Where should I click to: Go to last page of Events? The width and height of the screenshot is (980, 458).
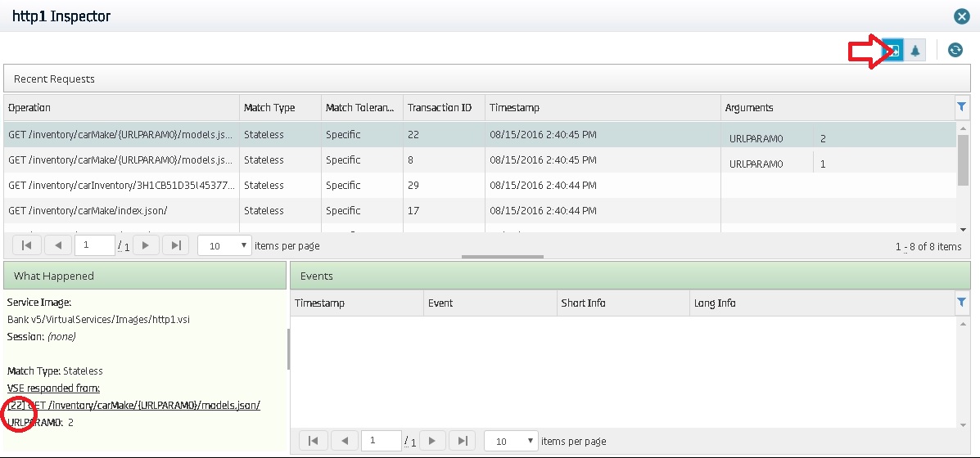click(462, 441)
